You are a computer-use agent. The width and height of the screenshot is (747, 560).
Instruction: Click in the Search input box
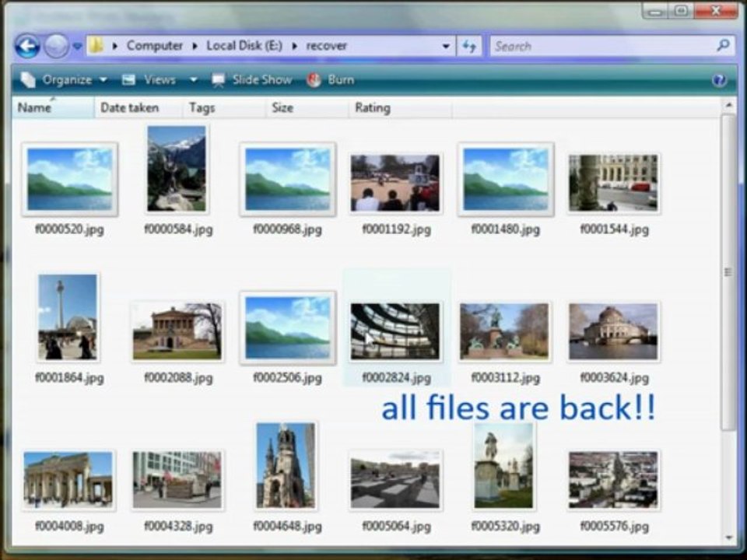pyautogui.click(x=604, y=46)
